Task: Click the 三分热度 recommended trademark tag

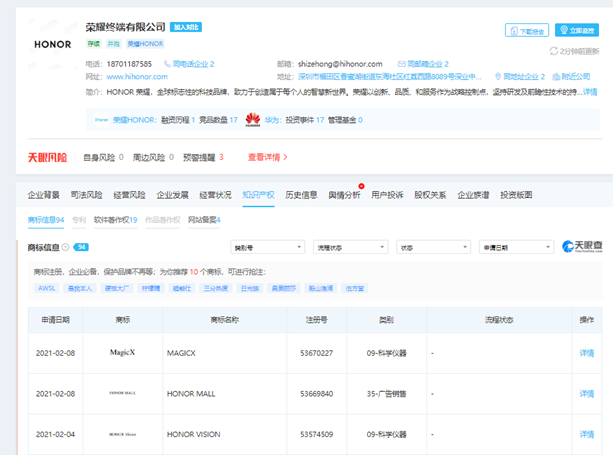Action: tap(216, 288)
